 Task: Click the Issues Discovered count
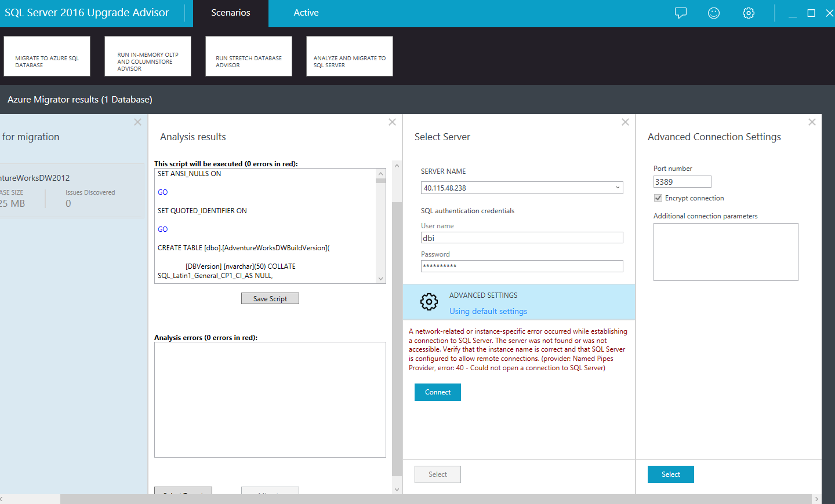point(68,203)
